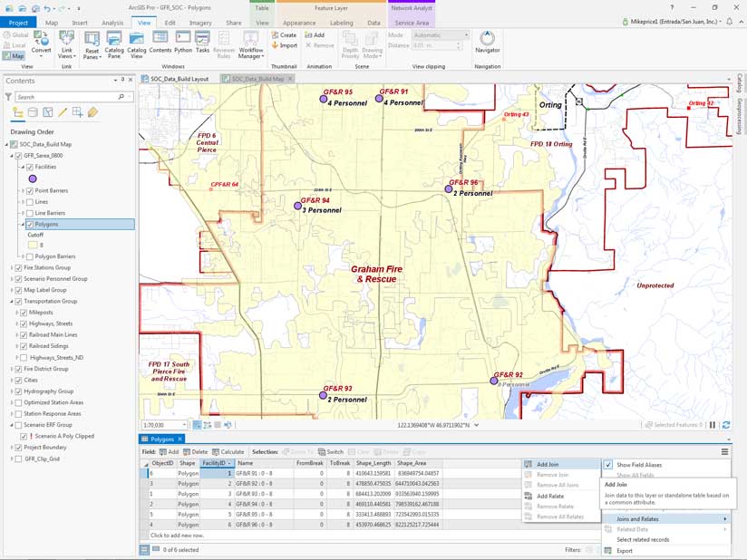Open the Workflow Manager tool
Screen dimensions: 747x560
point(251,44)
